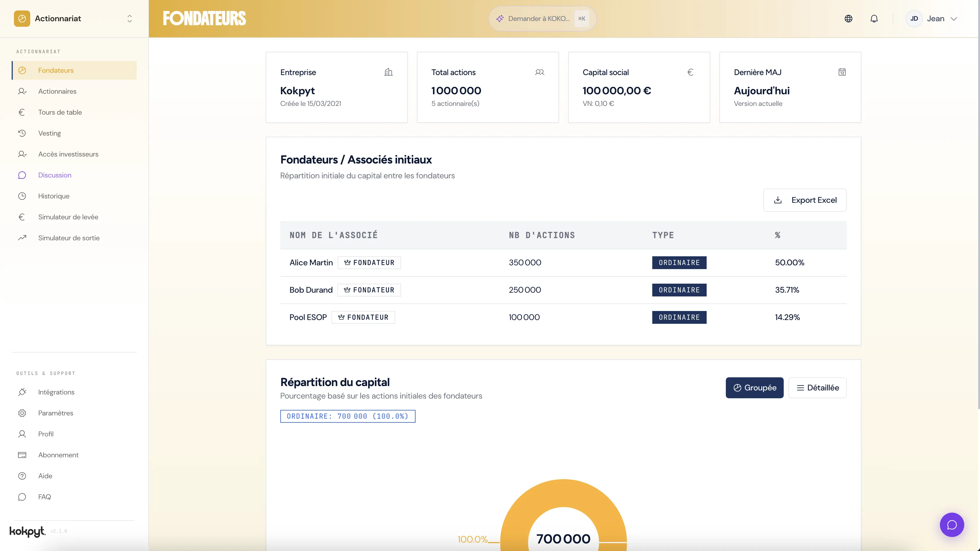Click the Historique clock icon
The height and width of the screenshot is (551, 980).
(22, 196)
